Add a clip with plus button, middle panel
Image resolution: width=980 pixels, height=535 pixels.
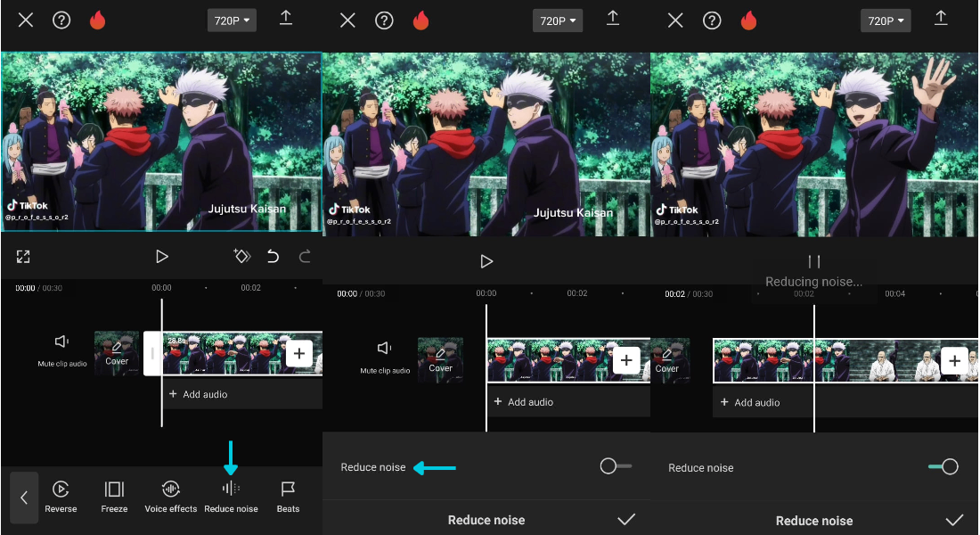tap(626, 360)
